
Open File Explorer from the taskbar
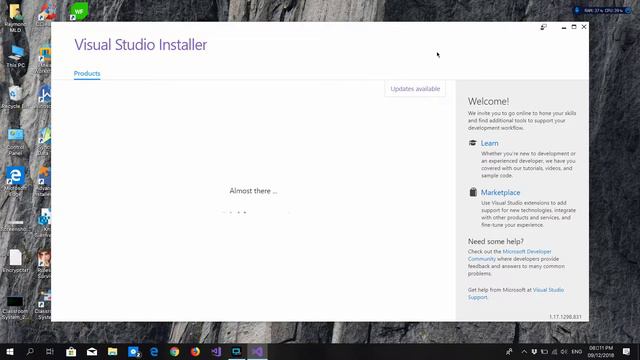113,351
